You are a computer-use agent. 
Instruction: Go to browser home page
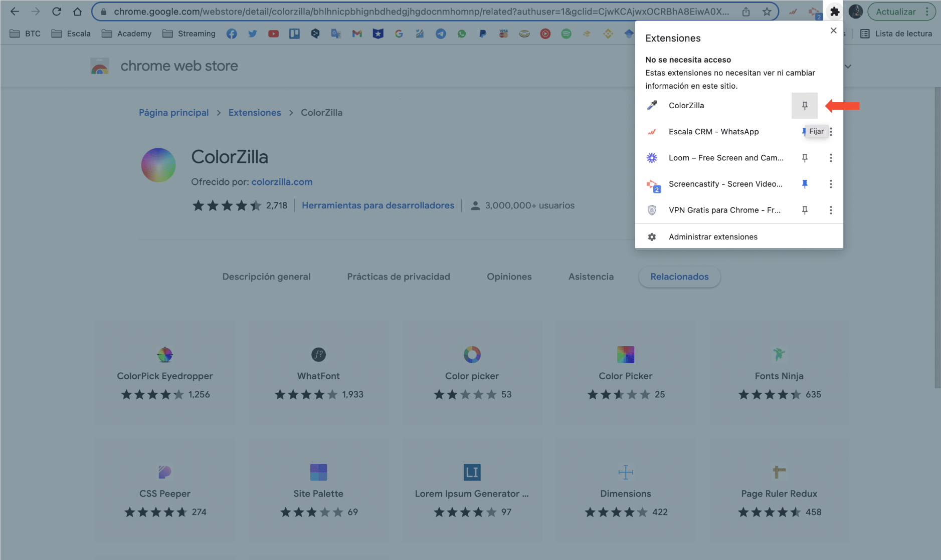(x=77, y=12)
